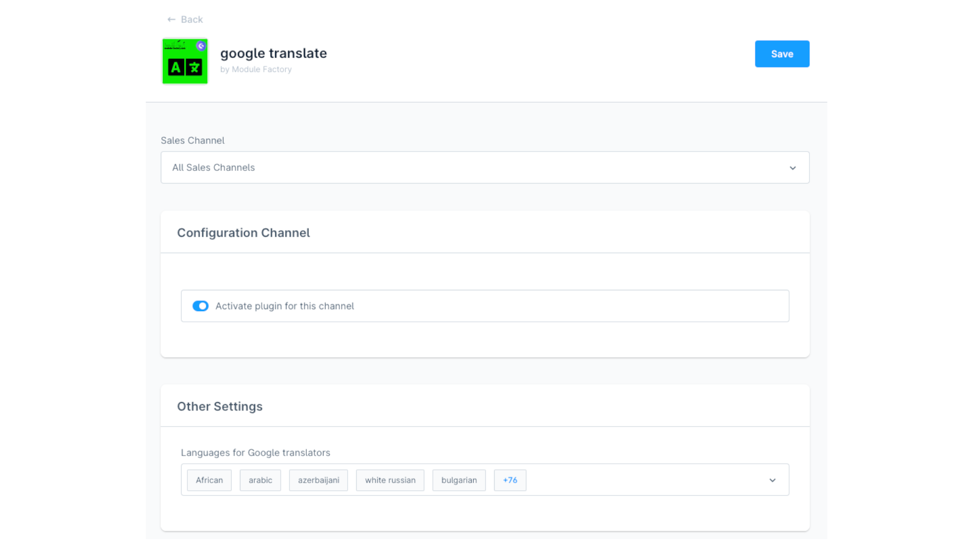This screenshot has height=551, width=980.
Task: Go back via the Back link text
Action: [x=192, y=19]
